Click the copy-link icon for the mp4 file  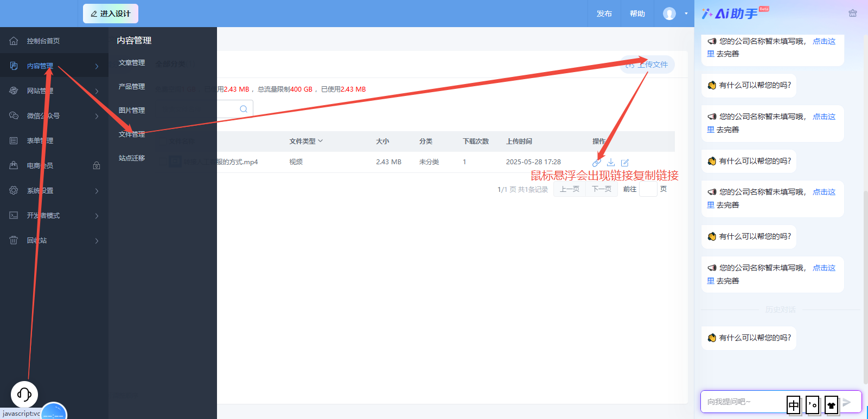[x=597, y=163]
